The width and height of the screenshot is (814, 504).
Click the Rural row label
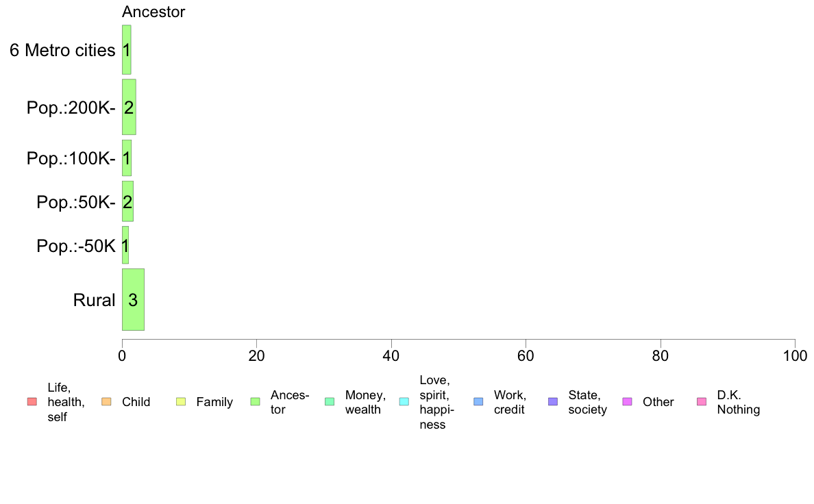pos(94,300)
